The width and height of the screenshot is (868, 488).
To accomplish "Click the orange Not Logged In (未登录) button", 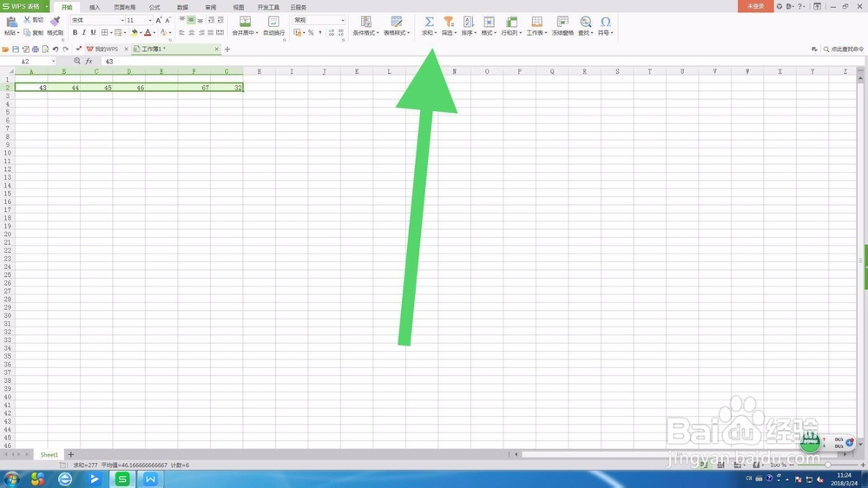I will pos(756,6).
